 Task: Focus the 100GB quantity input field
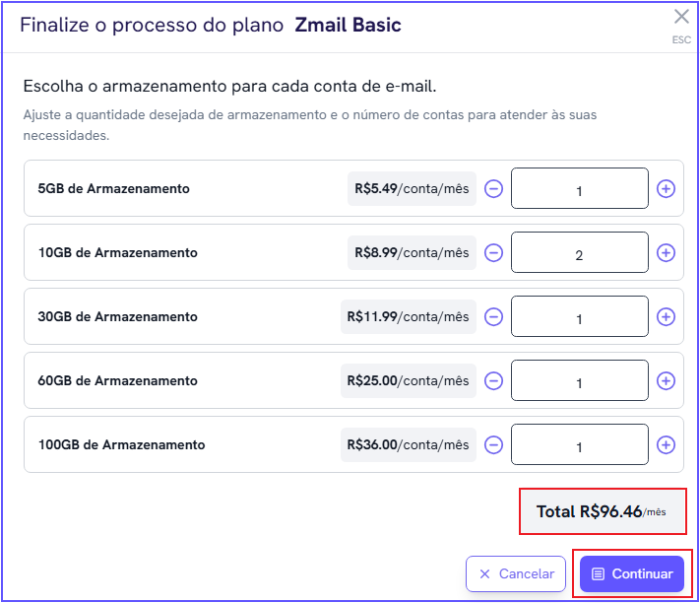[x=579, y=445]
